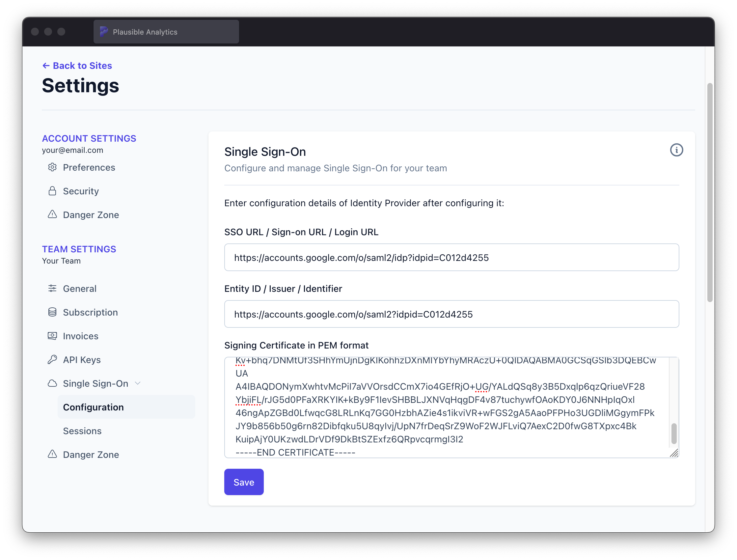Click the certificate textarea scrollbar thumb

pyautogui.click(x=674, y=433)
